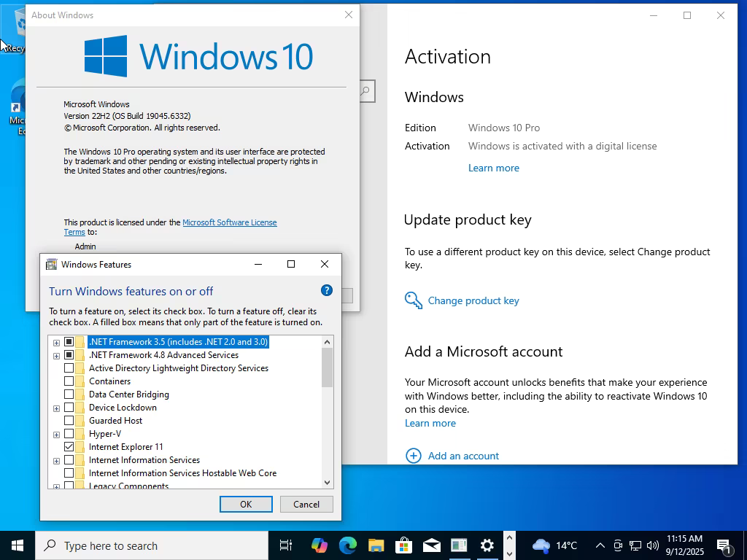Enable the Containers feature checkbox
The image size is (747, 560).
coord(69,381)
